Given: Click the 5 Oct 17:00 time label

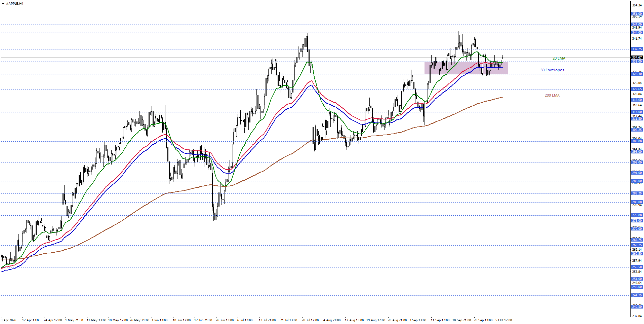Looking at the screenshot, I should [504, 320].
